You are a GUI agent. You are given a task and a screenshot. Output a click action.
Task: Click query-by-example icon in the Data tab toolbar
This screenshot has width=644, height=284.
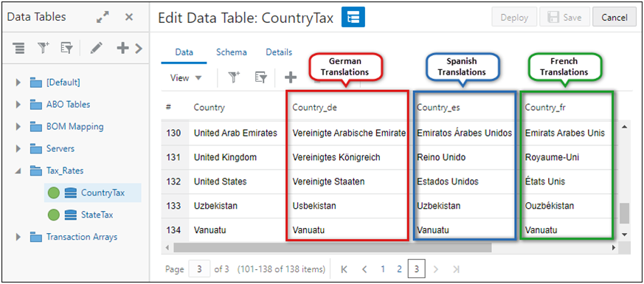coord(261,78)
